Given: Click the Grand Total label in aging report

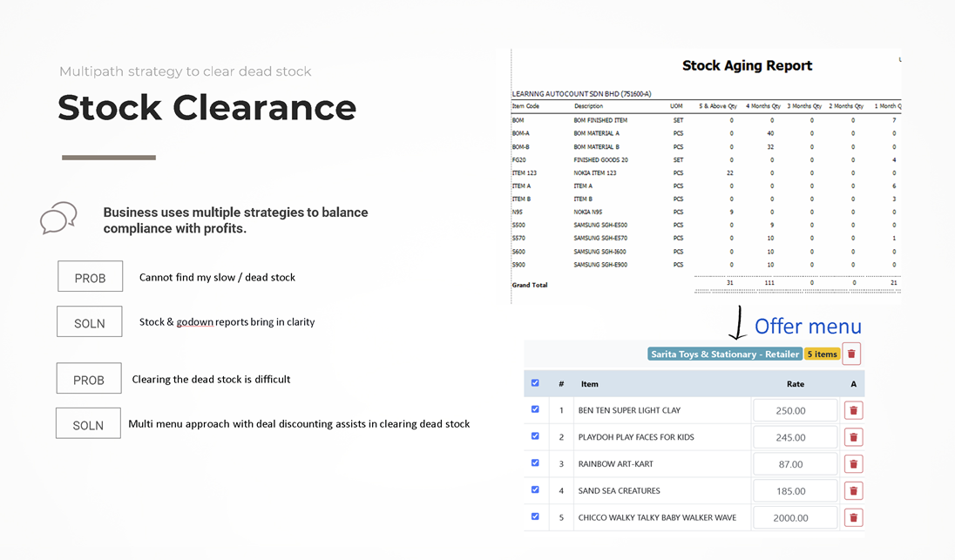Looking at the screenshot, I should pos(530,285).
